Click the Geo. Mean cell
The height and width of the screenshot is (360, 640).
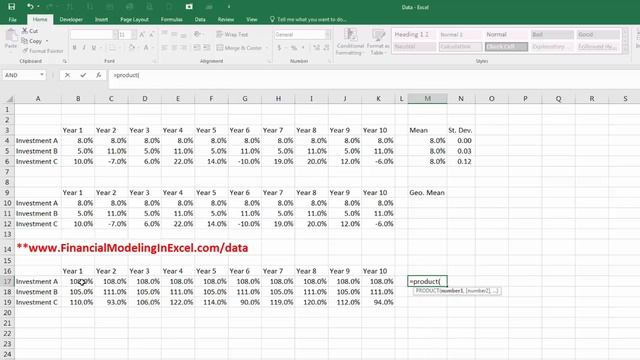(427, 193)
